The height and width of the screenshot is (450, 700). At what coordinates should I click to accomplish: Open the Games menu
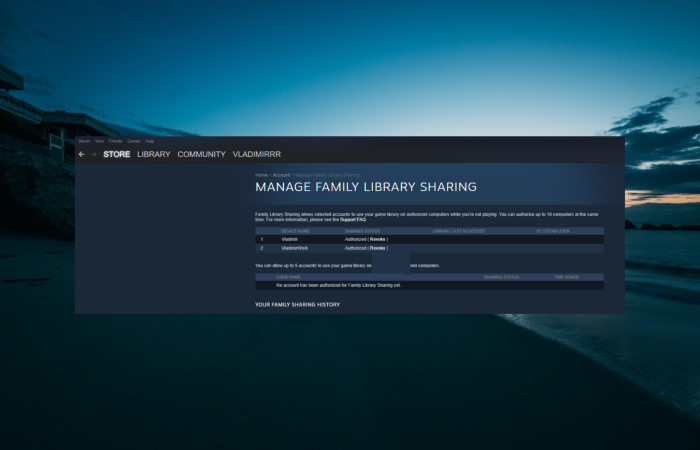pos(133,141)
